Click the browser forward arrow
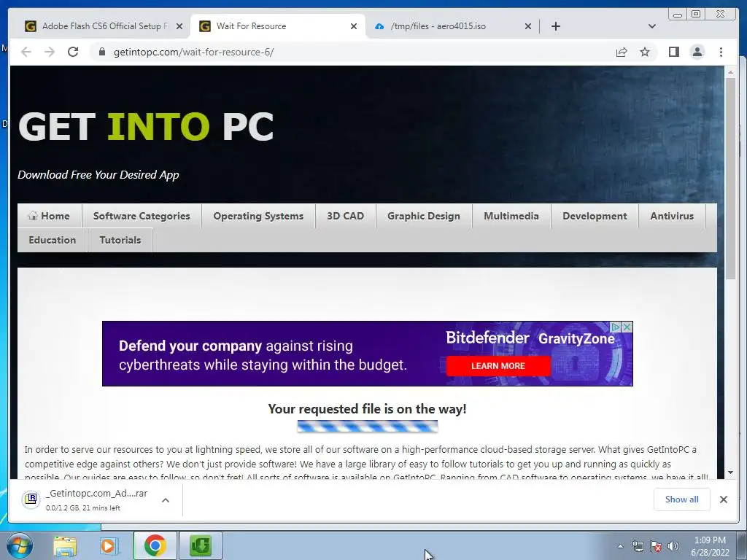 pyautogui.click(x=50, y=52)
